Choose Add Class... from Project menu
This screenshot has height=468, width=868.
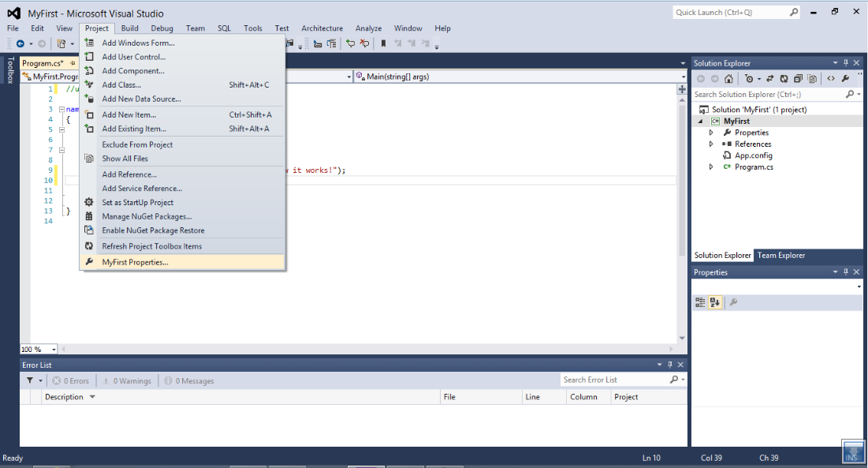point(183,84)
